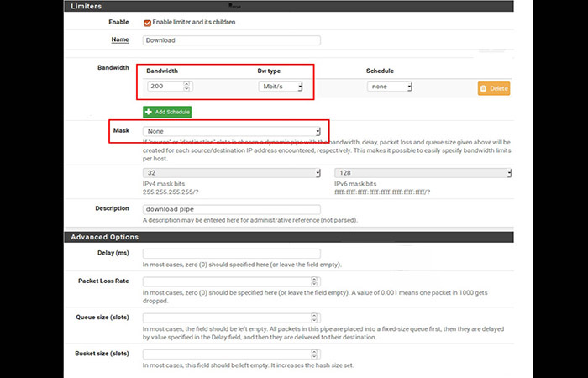Click the Bandwidth value field showing 200

(x=170, y=87)
